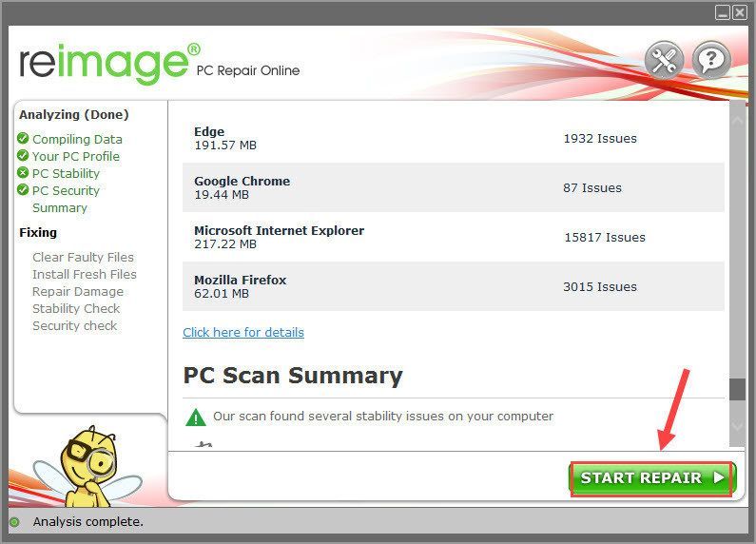
Task: Click the Your PC Profile checkmark icon
Action: 23,155
